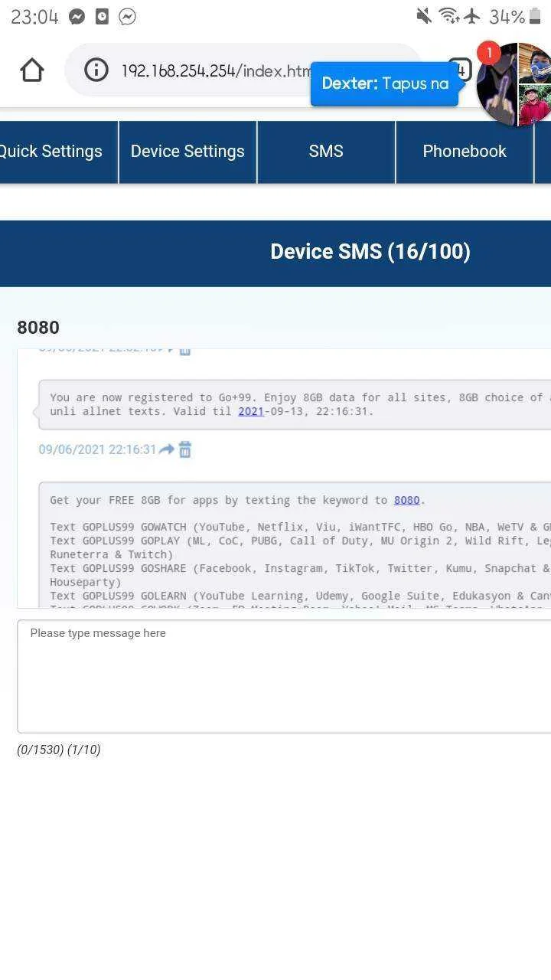Select the 'Text GOPLUS99 GOPLAY' line
This screenshot has width=551, height=980.
point(300,547)
